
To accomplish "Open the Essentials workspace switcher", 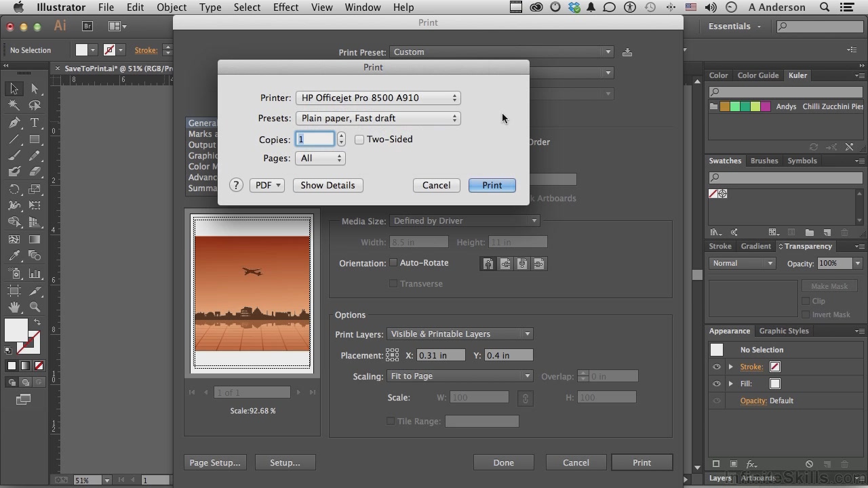I will click(735, 26).
